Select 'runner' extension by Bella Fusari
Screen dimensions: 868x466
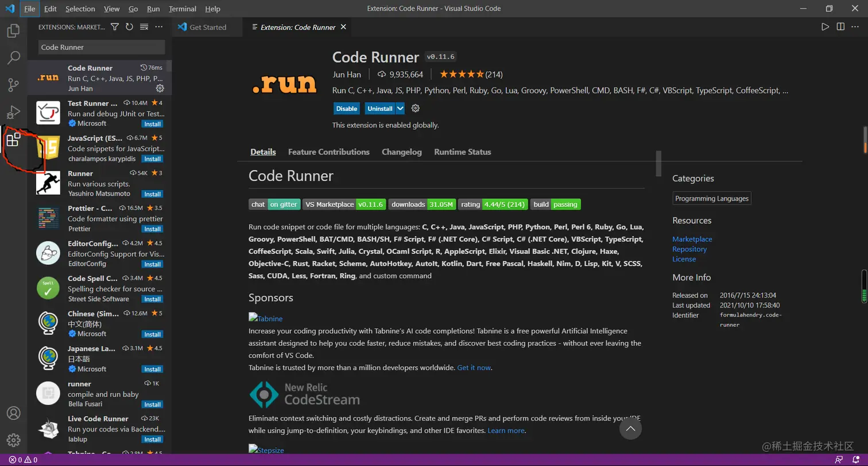pyautogui.click(x=100, y=394)
